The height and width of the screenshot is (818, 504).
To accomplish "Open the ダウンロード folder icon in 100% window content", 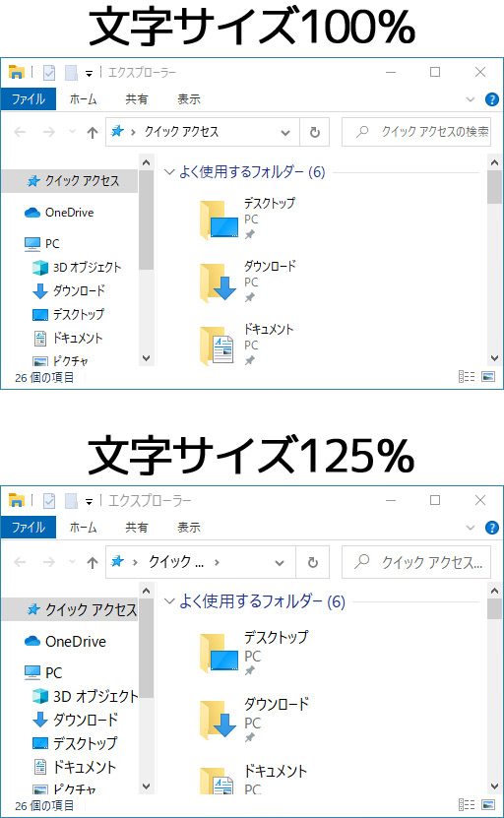I will pos(218,283).
